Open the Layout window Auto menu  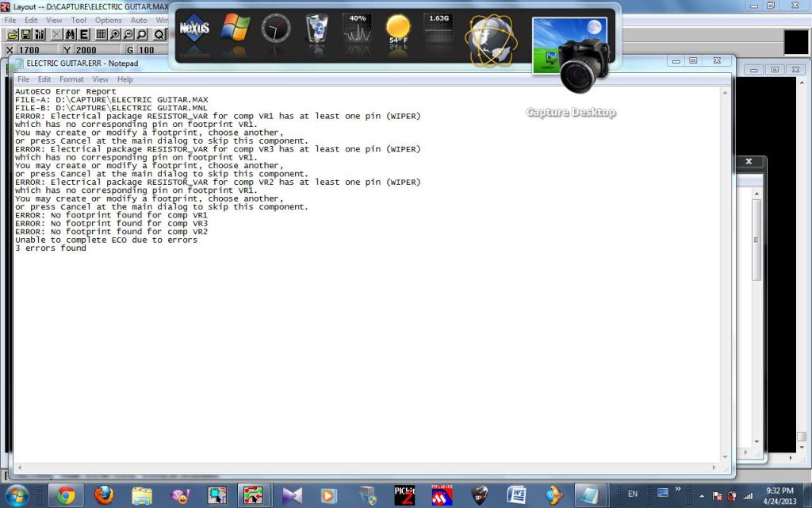coord(138,20)
